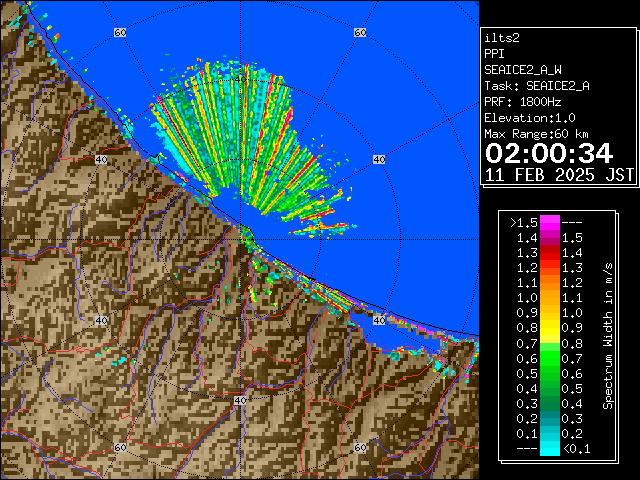The image size is (640, 480).
Task: Click the right-column '1.5' legend label
Action: point(572,238)
